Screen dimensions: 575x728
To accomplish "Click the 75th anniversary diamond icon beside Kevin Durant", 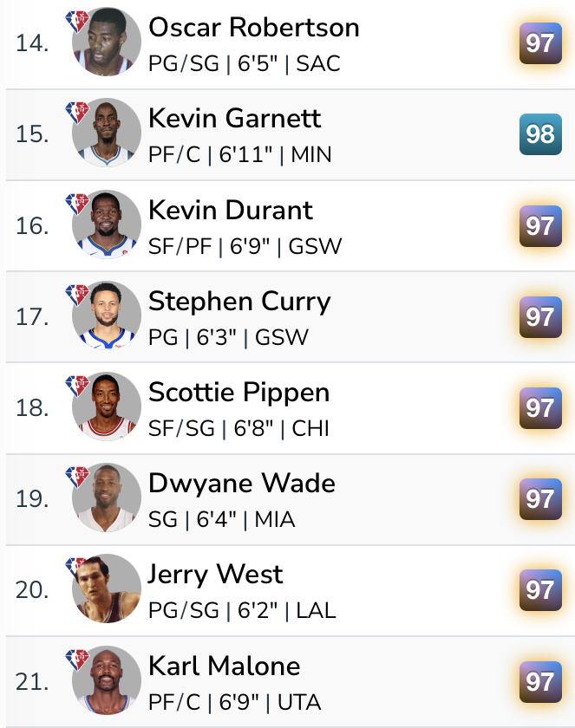I will point(78,202).
